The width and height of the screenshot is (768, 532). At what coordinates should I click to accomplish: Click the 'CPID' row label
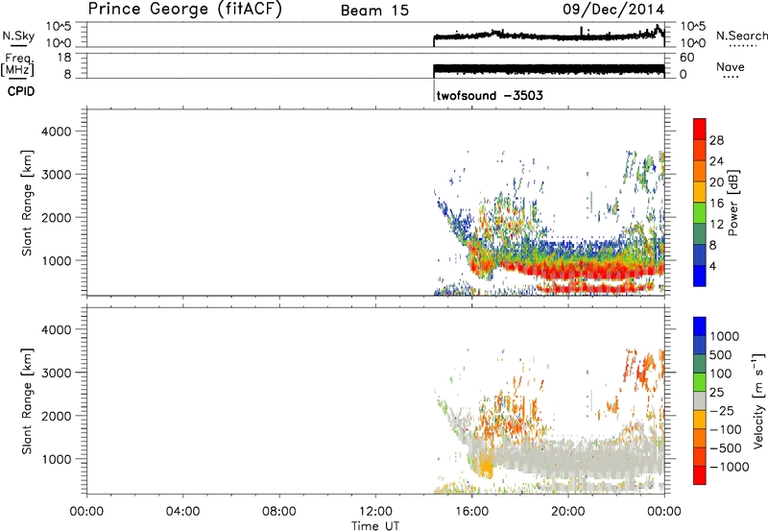point(21,91)
